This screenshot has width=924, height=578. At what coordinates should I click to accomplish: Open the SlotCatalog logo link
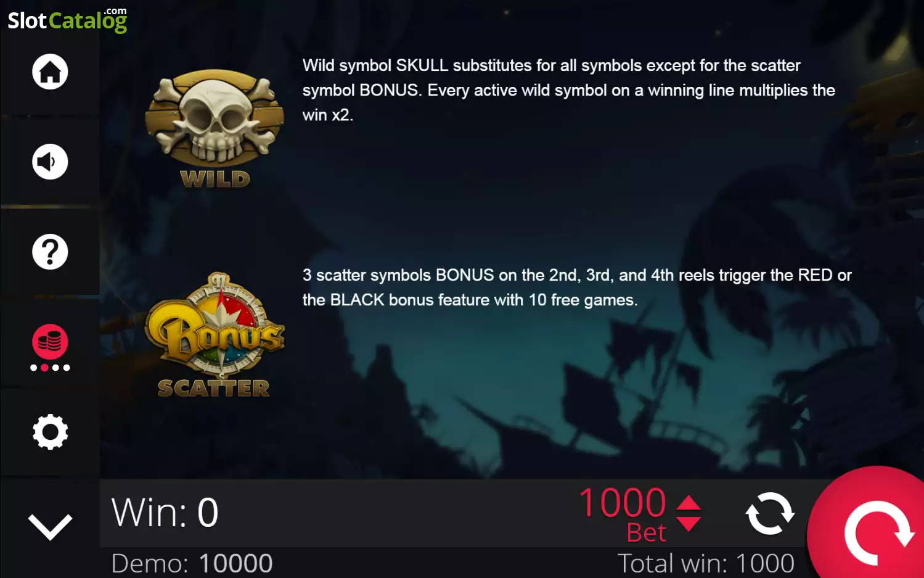[x=67, y=20]
